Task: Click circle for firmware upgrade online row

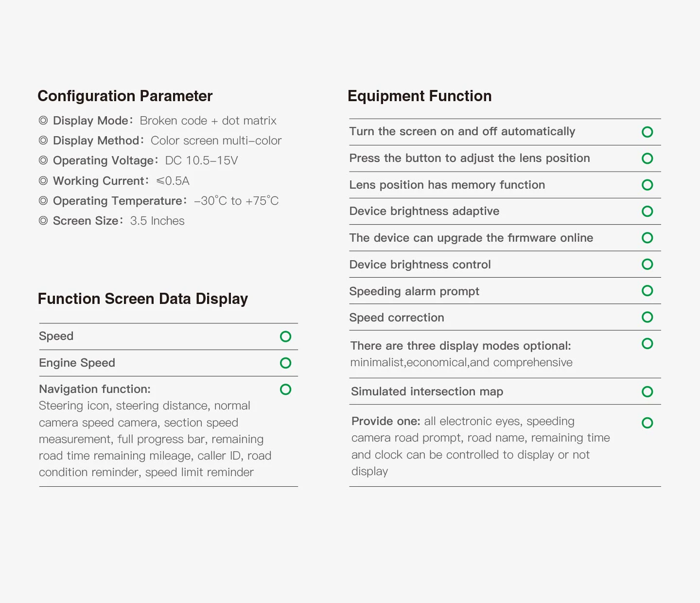Action: point(647,238)
